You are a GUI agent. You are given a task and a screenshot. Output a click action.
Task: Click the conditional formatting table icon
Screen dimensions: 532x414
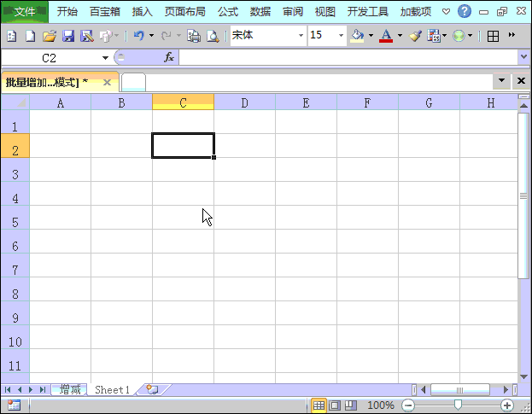[434, 36]
